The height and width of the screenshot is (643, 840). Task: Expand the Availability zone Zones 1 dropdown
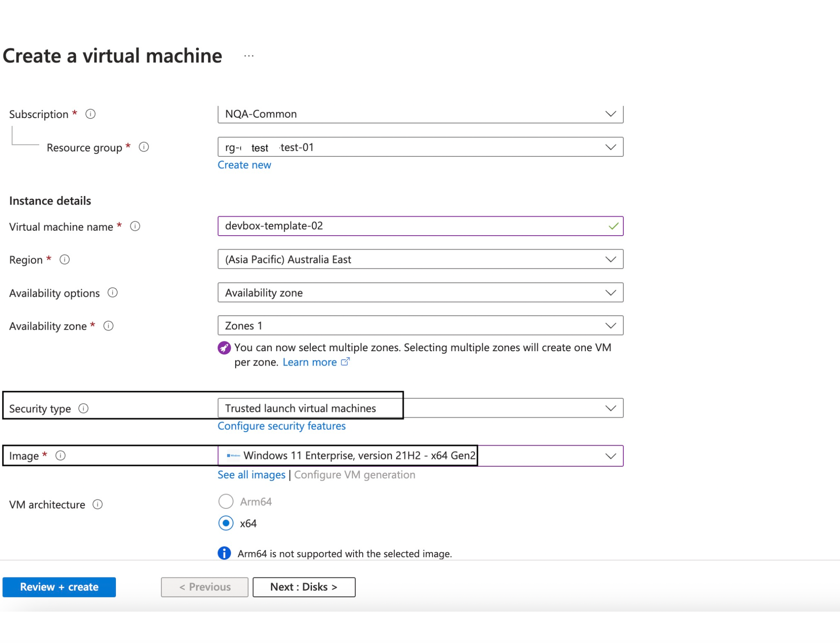pos(420,326)
